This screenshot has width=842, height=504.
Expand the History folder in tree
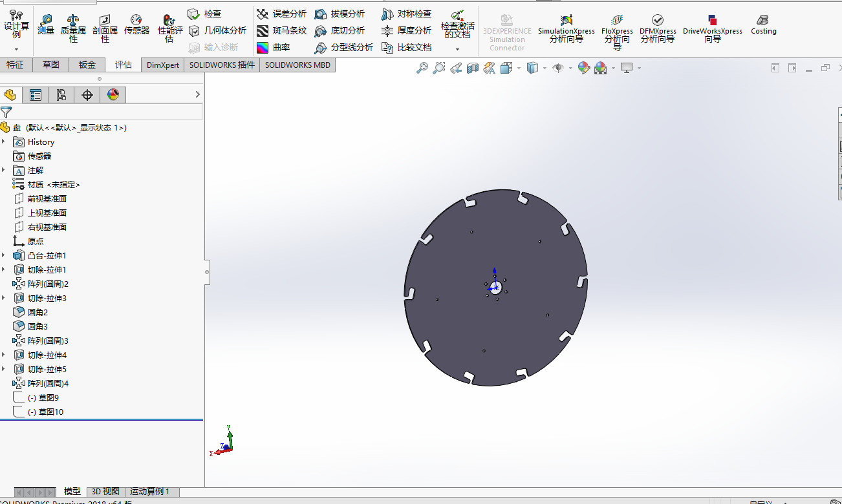click(x=4, y=142)
